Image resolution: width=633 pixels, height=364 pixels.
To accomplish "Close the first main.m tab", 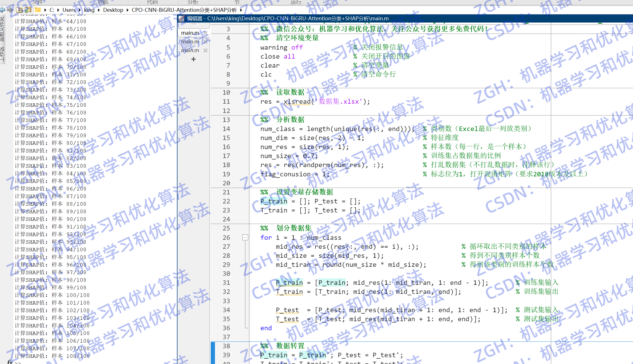I will (x=206, y=33).
